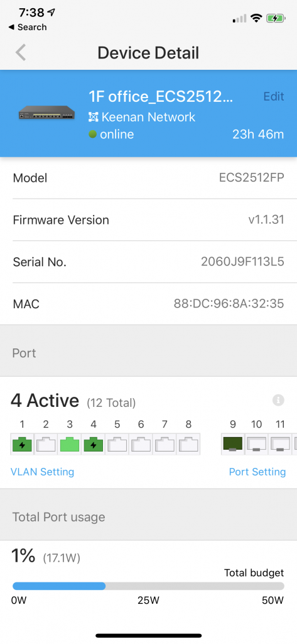Tap the back arrow chevron
The width and height of the screenshot is (297, 644).
21,53
